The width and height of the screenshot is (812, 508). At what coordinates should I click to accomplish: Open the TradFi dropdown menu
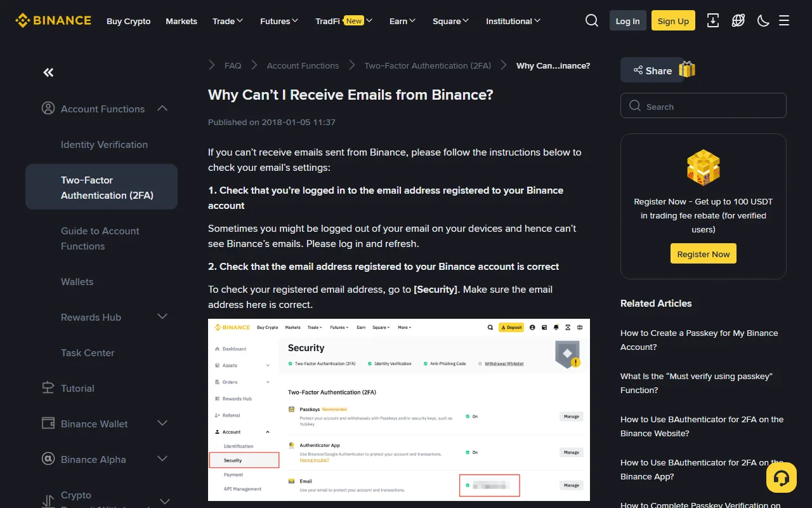[x=344, y=21]
